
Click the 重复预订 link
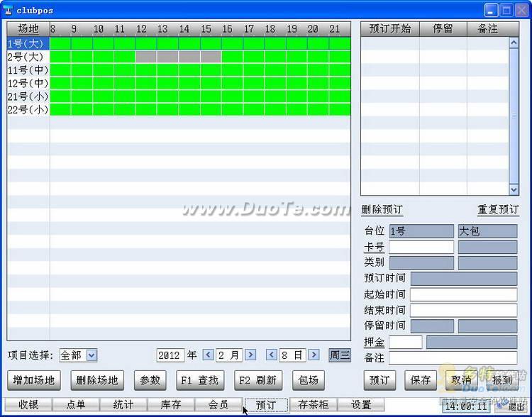[498, 210]
